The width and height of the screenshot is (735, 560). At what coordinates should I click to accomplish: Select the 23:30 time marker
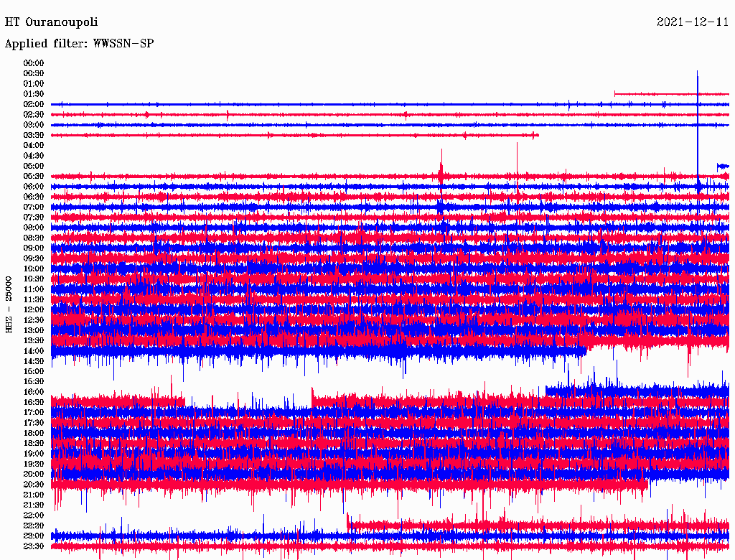(x=34, y=546)
